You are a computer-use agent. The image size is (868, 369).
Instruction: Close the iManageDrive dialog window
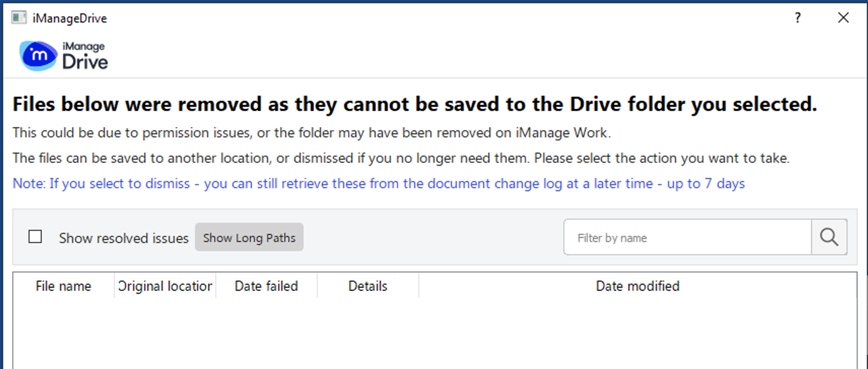click(x=843, y=18)
